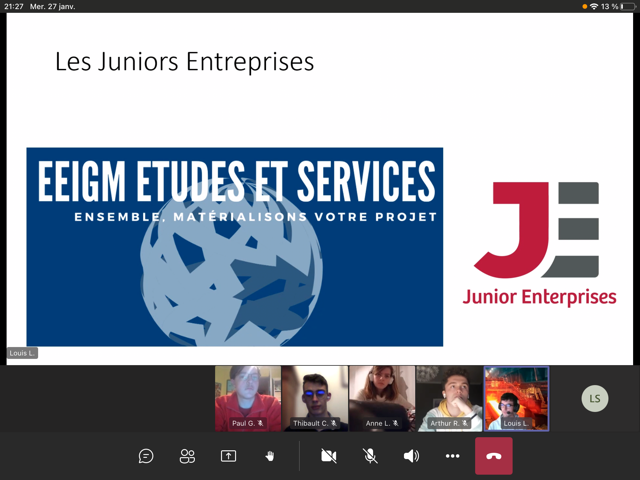Image resolution: width=640 pixels, height=480 pixels.
Task: Select Paul G. video thumbnail
Action: coord(248,398)
